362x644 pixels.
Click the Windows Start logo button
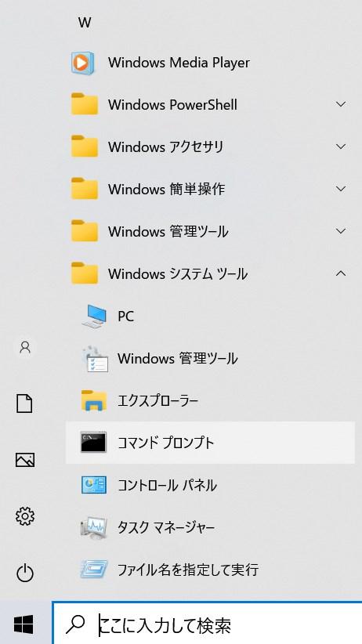24,624
